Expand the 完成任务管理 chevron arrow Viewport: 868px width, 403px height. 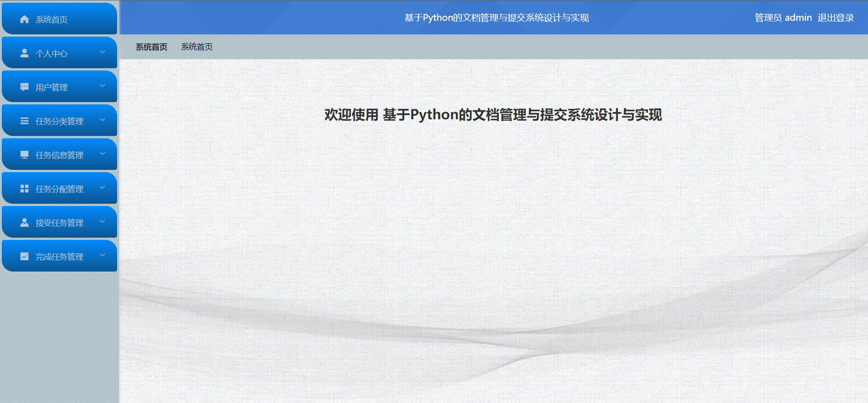point(102,255)
